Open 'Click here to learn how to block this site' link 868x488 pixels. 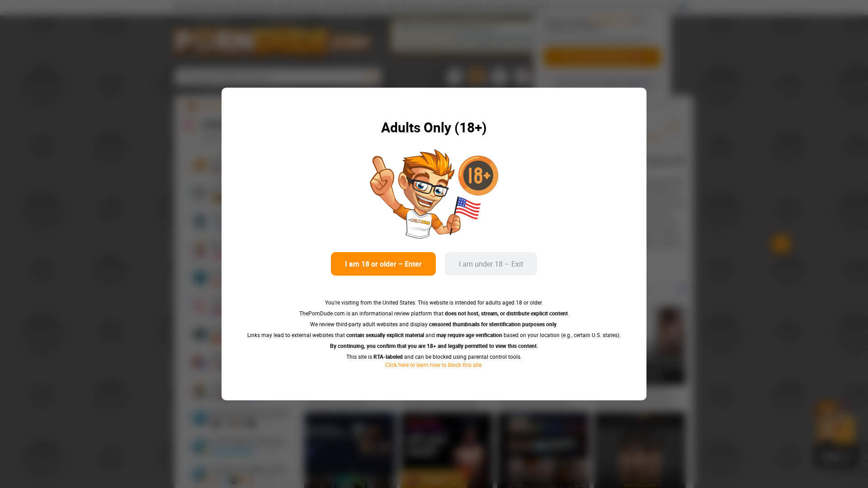[434, 365]
